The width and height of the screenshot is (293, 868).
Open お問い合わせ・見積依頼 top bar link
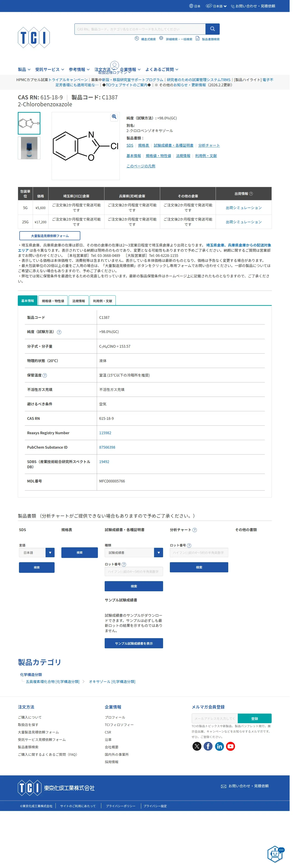pyautogui.click(x=255, y=6)
